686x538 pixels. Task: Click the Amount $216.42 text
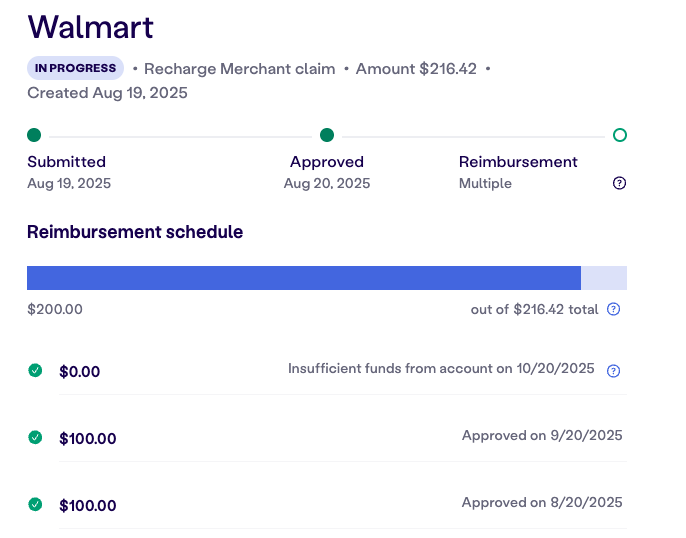(416, 69)
